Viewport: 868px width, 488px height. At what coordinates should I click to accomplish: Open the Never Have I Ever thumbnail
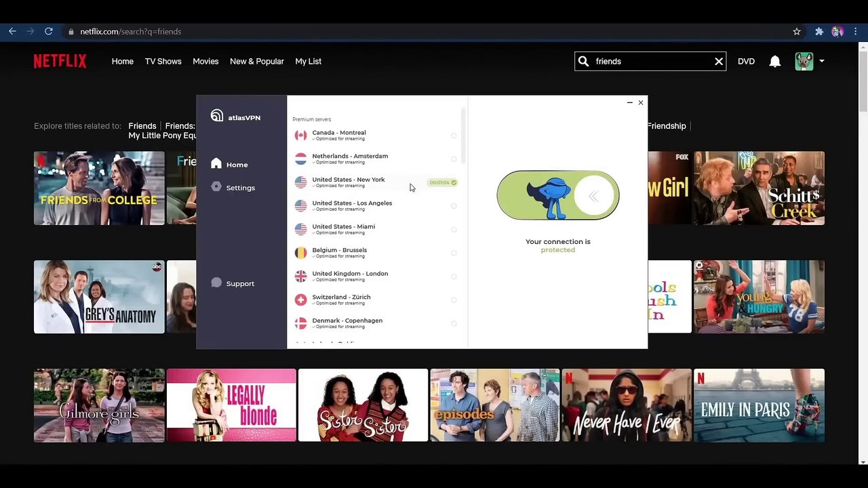click(x=627, y=405)
